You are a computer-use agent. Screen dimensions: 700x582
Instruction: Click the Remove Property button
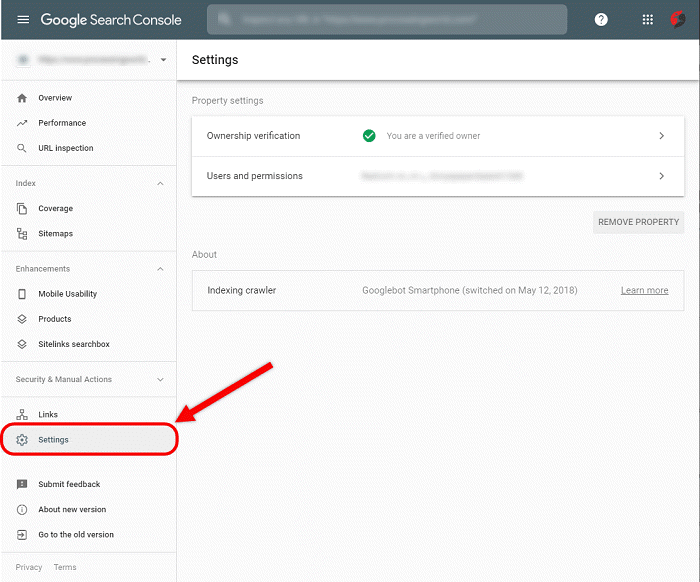[638, 222]
